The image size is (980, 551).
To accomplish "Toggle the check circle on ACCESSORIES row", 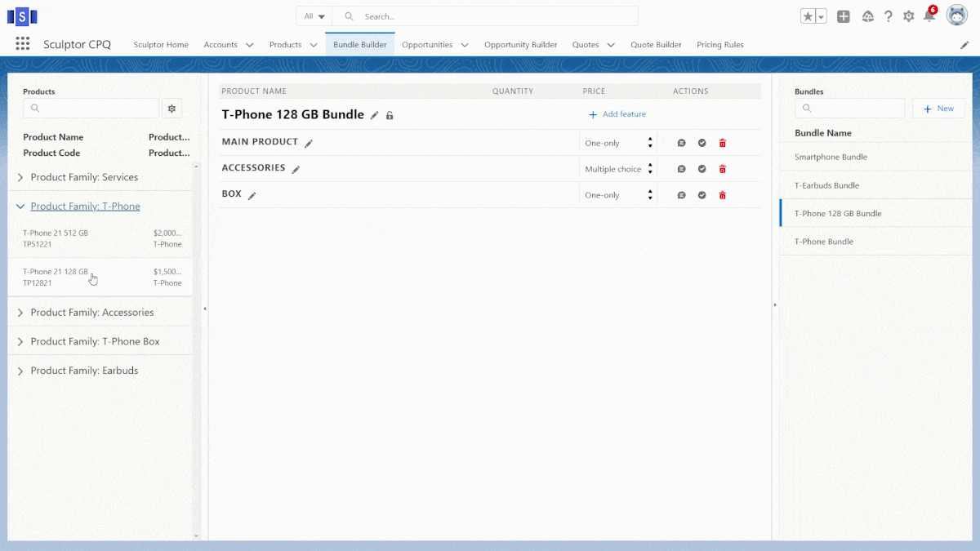I will point(702,169).
